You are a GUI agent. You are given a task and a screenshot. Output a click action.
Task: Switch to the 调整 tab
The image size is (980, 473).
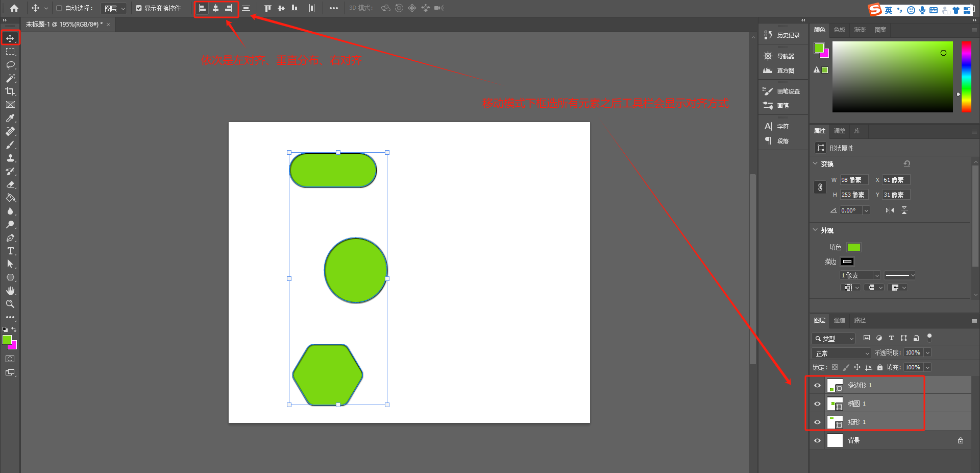(840, 131)
